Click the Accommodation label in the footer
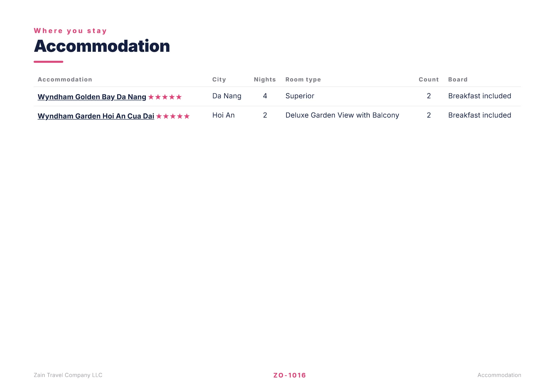The width and height of the screenshot is (555, 392). 499,375
